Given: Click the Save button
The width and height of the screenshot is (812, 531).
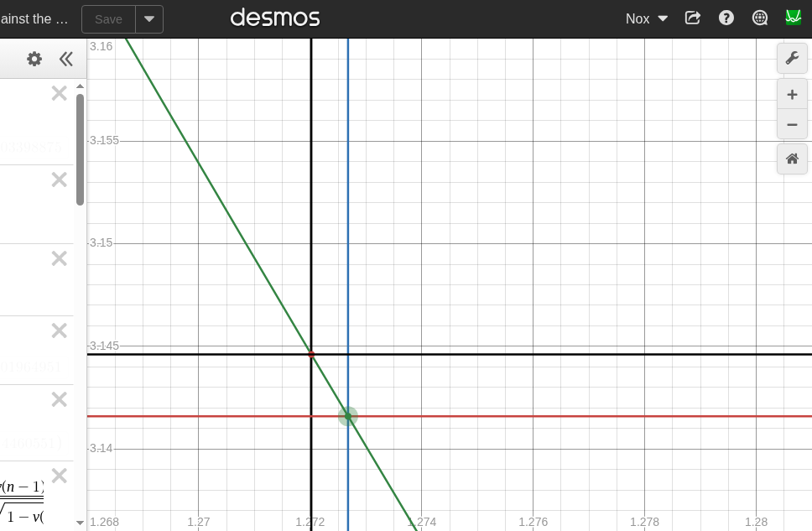Looking at the screenshot, I should click(x=109, y=19).
